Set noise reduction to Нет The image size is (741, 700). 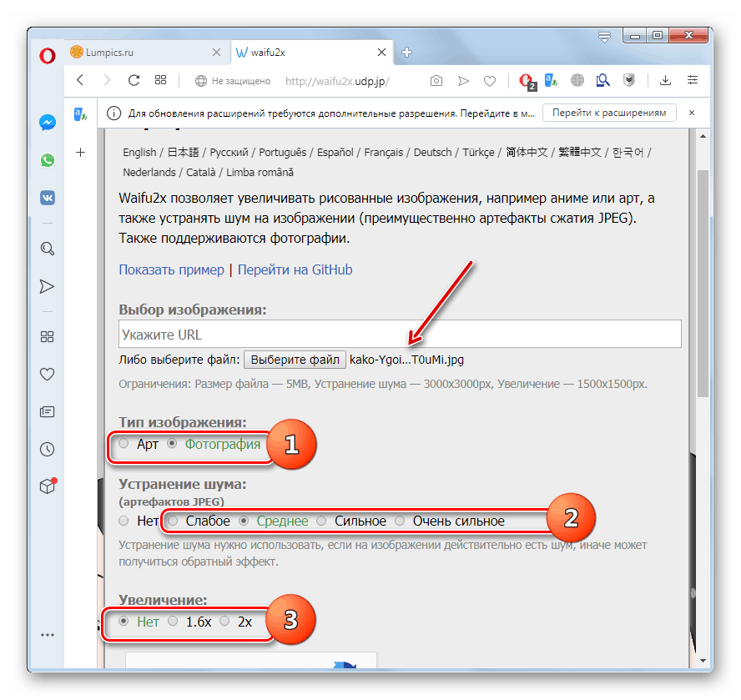click(123, 521)
